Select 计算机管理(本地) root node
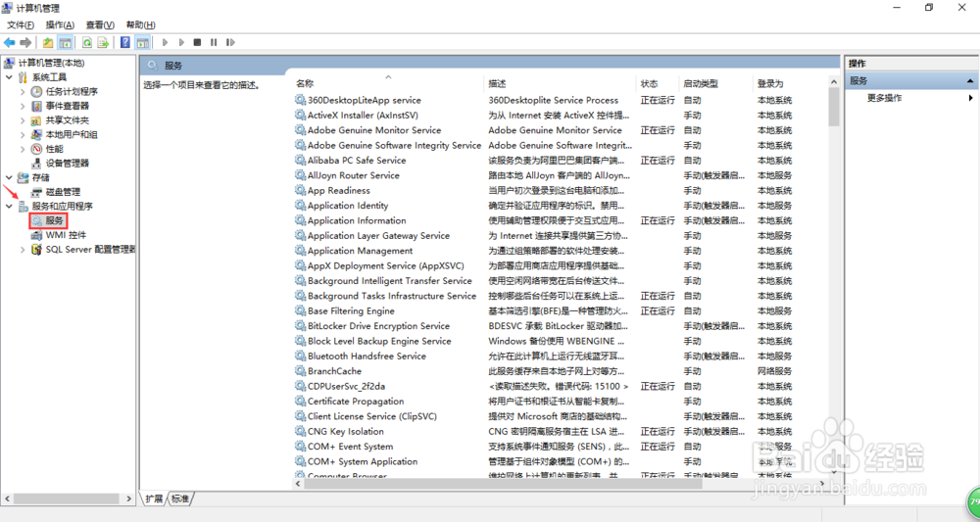The height and width of the screenshot is (522, 980). tap(51, 63)
